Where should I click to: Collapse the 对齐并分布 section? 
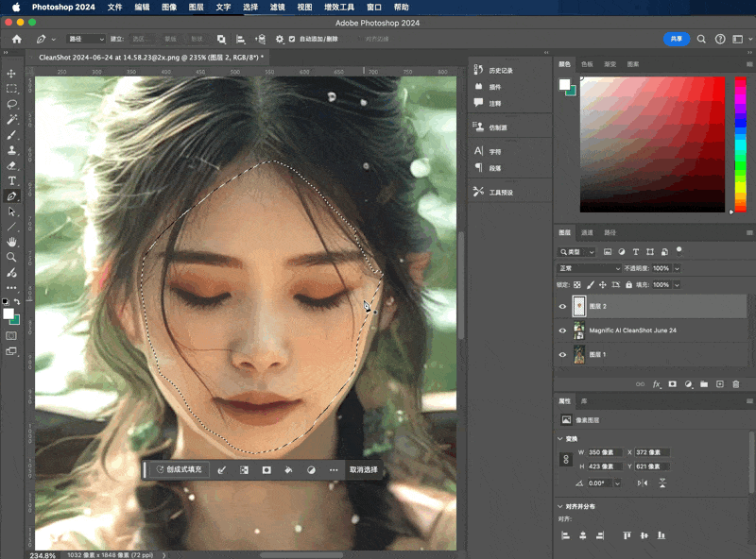click(560, 506)
